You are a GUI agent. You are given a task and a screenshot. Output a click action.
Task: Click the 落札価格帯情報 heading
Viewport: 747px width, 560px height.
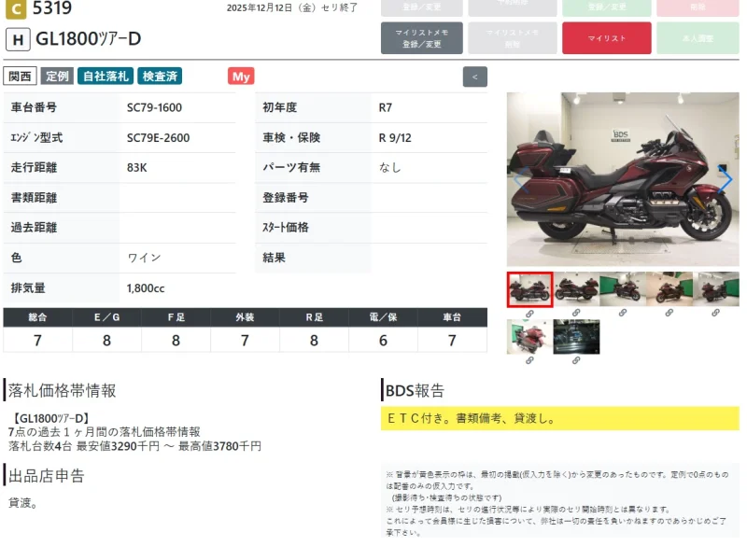[62, 390]
